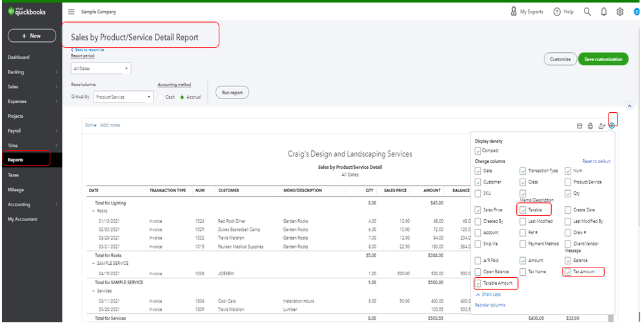Open the settings gear in header

tap(620, 12)
